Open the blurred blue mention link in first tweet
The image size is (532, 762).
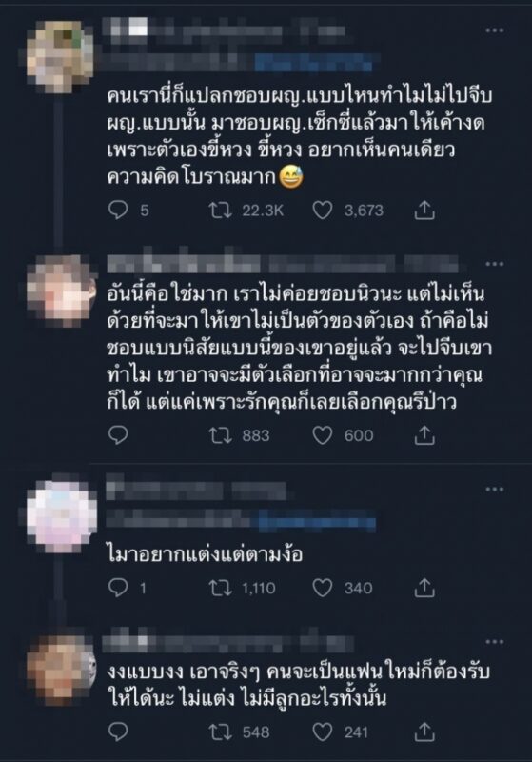click(315, 63)
